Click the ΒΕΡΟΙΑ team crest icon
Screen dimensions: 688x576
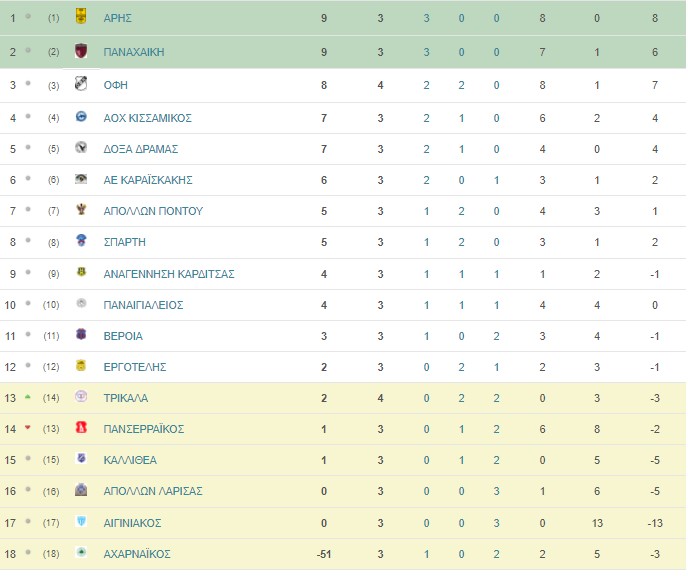click(81, 334)
